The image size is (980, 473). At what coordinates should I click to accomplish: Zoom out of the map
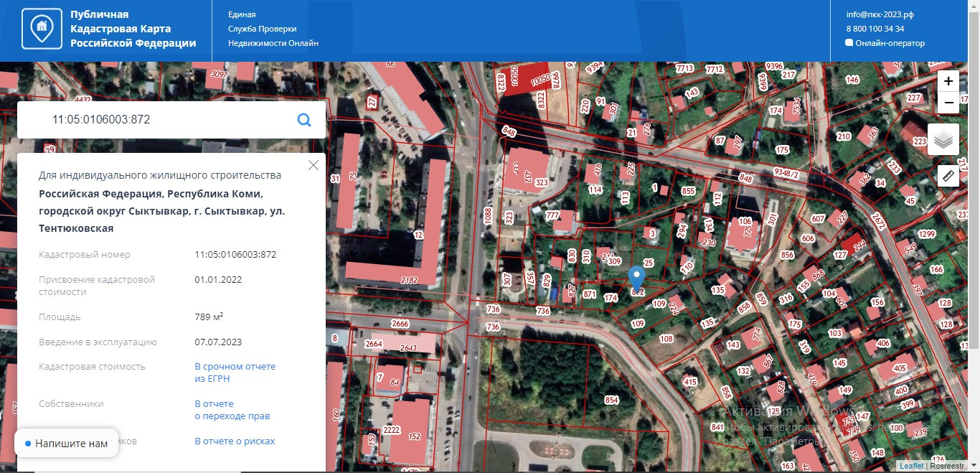[948, 103]
